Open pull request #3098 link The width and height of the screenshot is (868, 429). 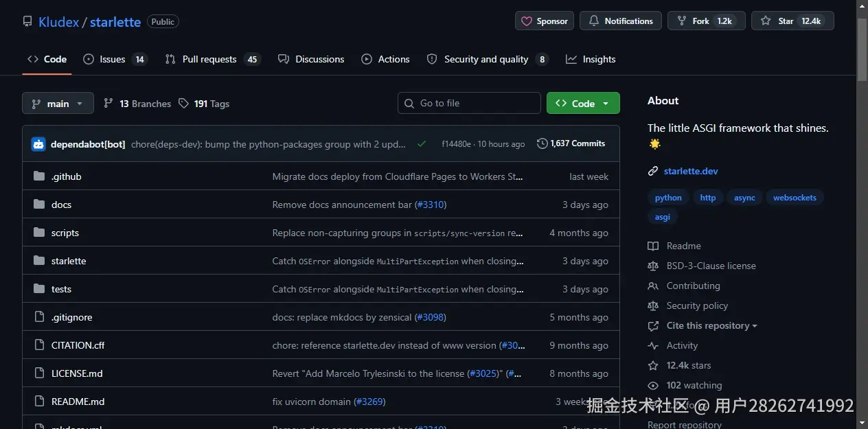[431, 317]
